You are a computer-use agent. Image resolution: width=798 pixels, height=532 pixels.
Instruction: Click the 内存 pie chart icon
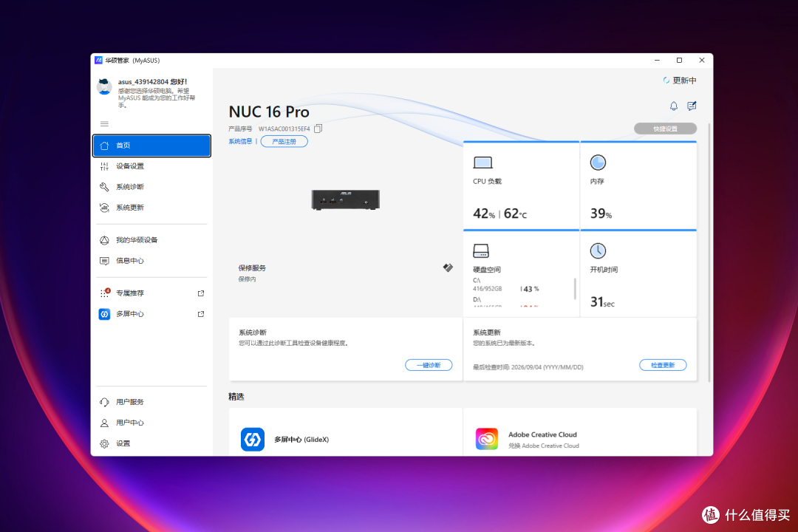(x=598, y=163)
